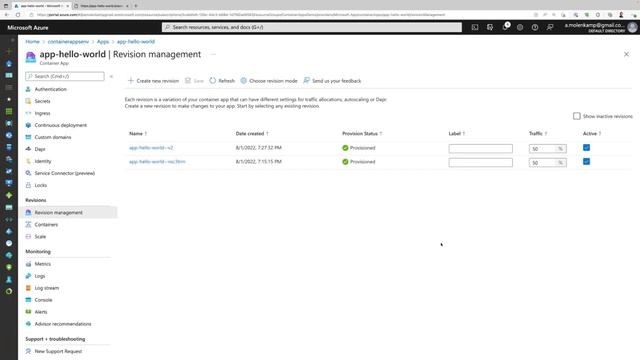Open app-hello-world--v2 revision link

pyautogui.click(x=151, y=148)
